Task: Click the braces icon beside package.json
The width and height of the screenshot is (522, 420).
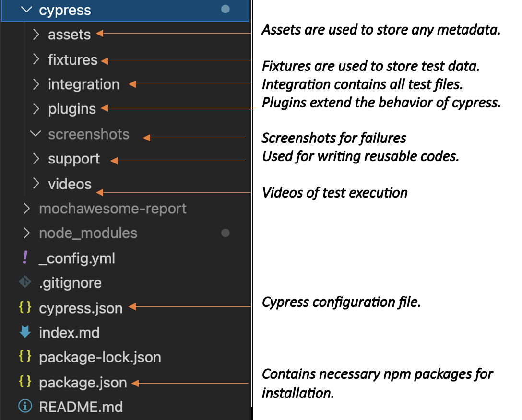Action: tap(25, 382)
